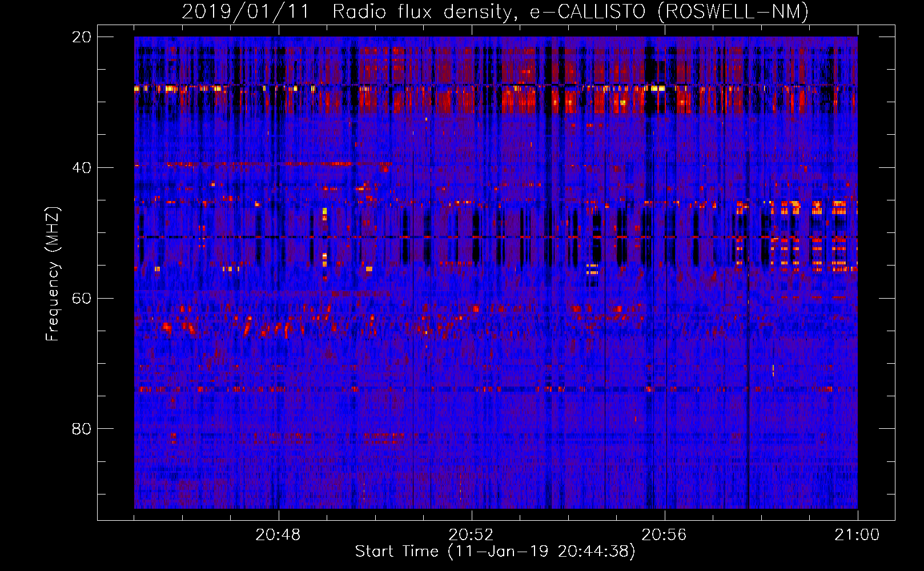Click the 21:00 time tick label

[x=857, y=535]
